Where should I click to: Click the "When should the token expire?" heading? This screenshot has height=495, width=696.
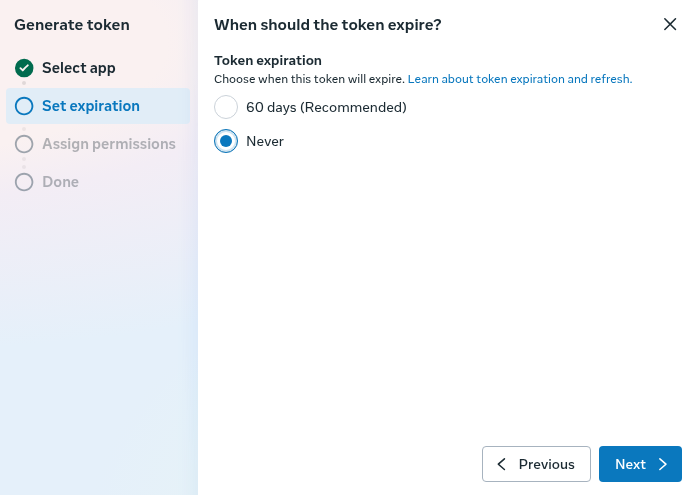pyautogui.click(x=328, y=24)
